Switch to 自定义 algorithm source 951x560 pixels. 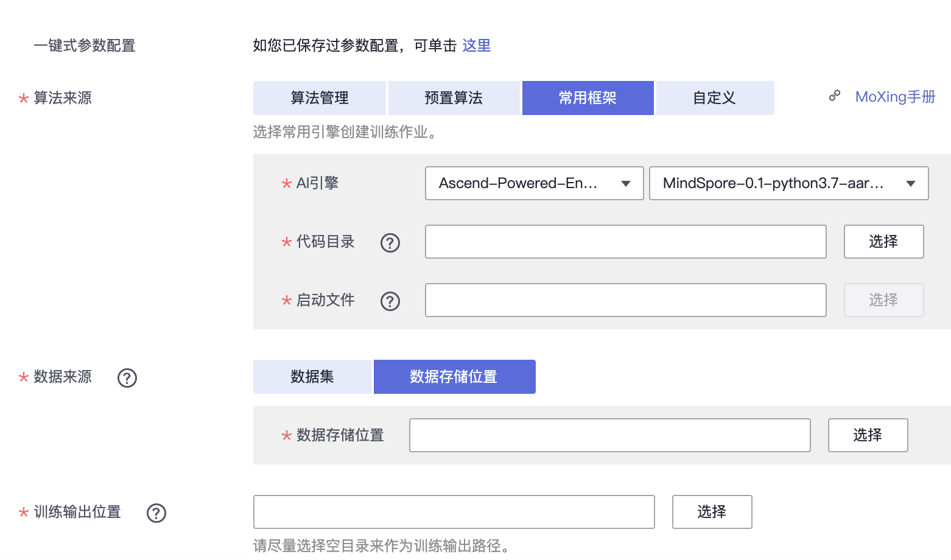[x=714, y=98]
